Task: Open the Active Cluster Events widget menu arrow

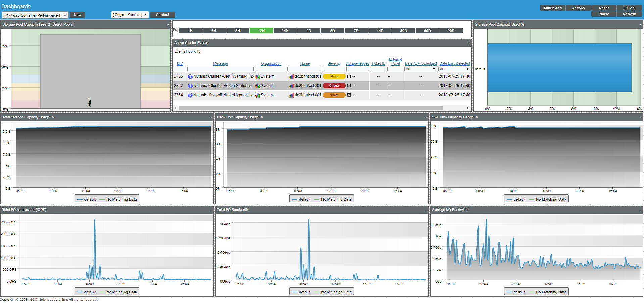Action: [x=469, y=43]
